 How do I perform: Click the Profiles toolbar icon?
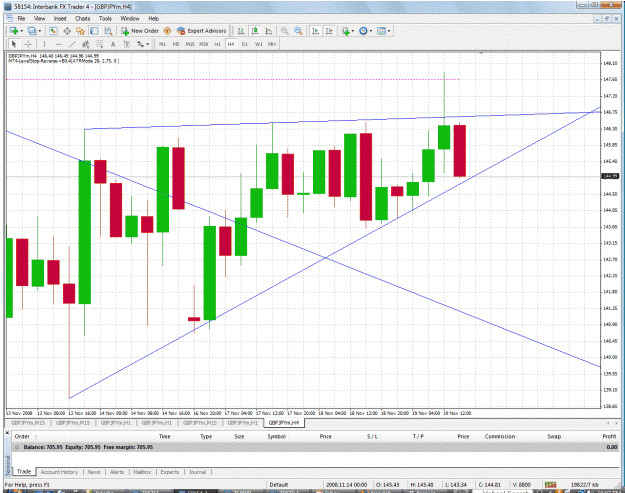[x=32, y=31]
